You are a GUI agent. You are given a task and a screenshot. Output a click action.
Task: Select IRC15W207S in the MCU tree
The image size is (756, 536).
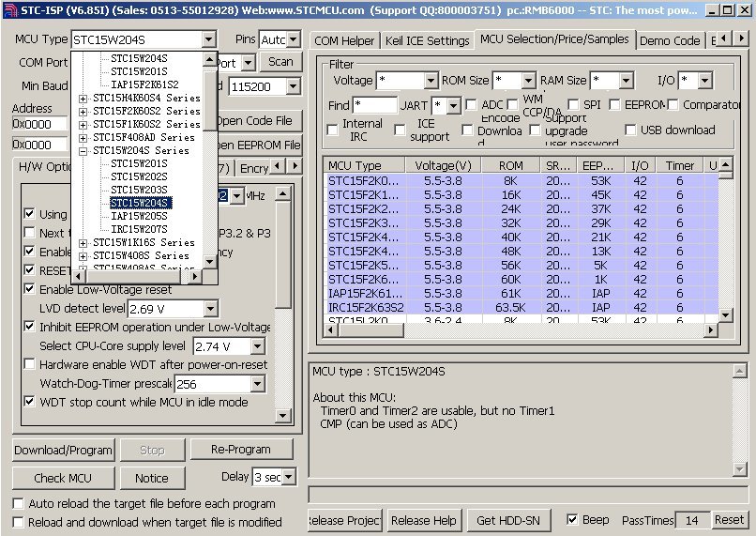coord(139,229)
